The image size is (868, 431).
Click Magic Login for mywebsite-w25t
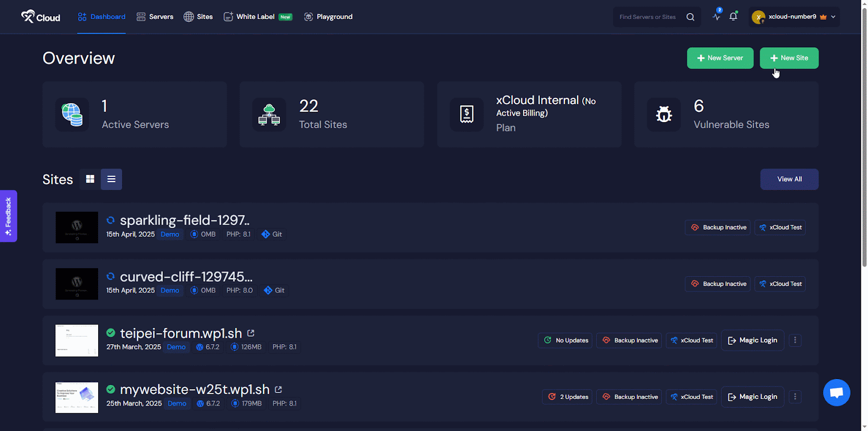pyautogui.click(x=752, y=397)
